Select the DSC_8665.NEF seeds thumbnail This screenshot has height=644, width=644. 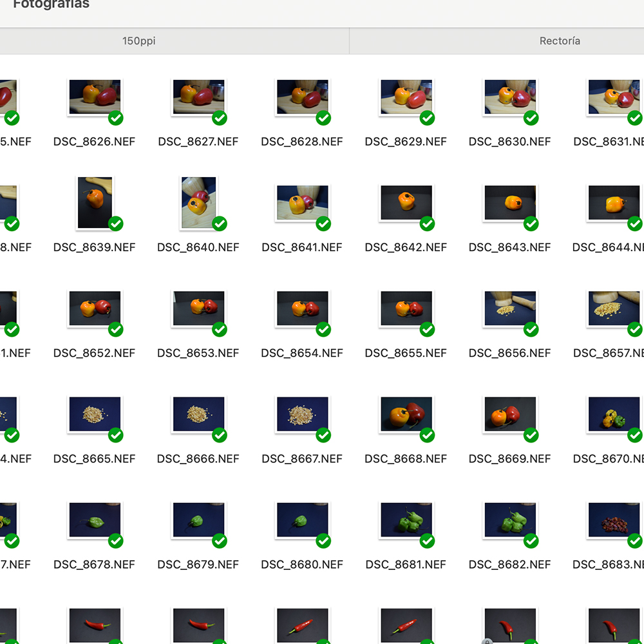(x=95, y=414)
